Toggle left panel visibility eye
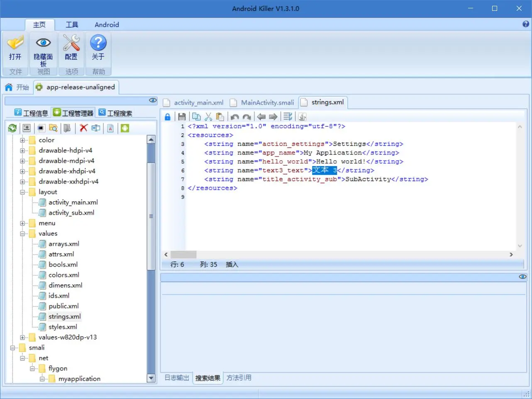 [x=153, y=100]
